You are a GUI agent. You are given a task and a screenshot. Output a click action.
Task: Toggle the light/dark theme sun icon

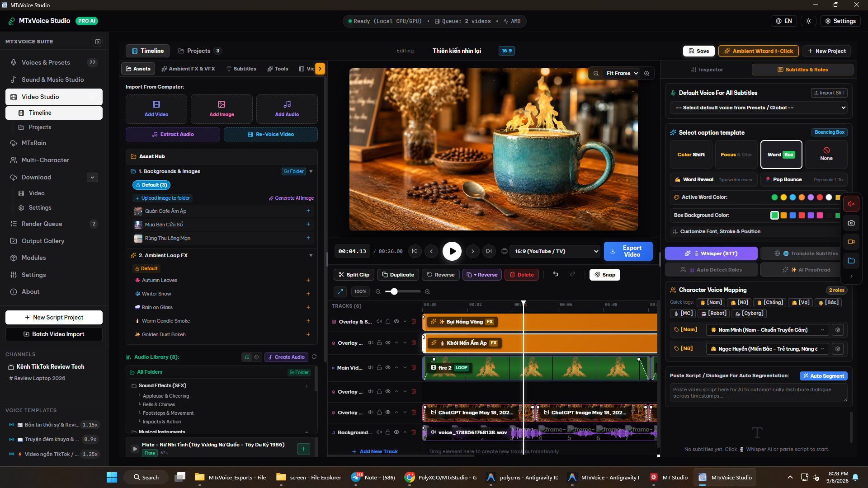[x=809, y=21]
